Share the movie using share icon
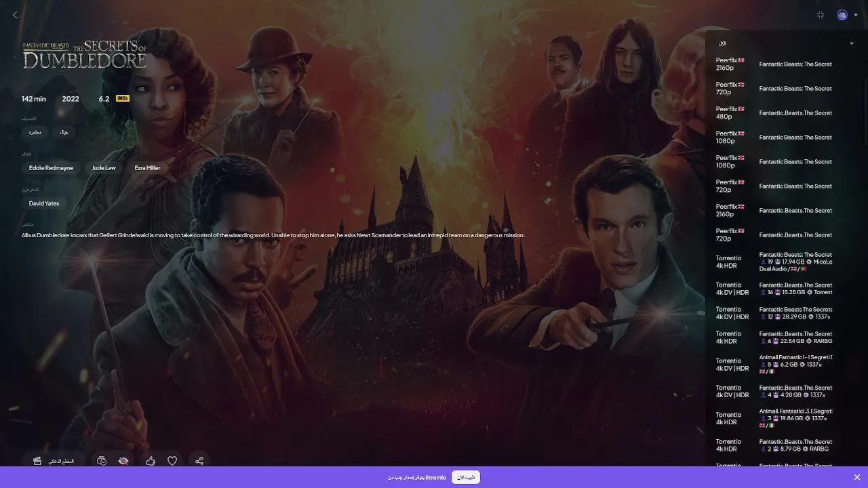Screen dimensions: 868x488 199,461
